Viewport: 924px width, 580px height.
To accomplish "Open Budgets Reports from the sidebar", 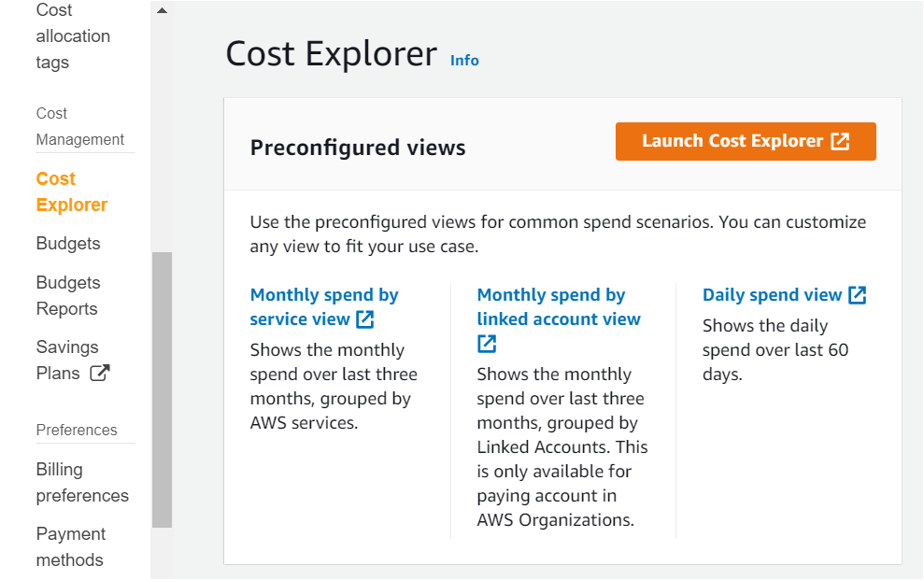I will coord(67,296).
